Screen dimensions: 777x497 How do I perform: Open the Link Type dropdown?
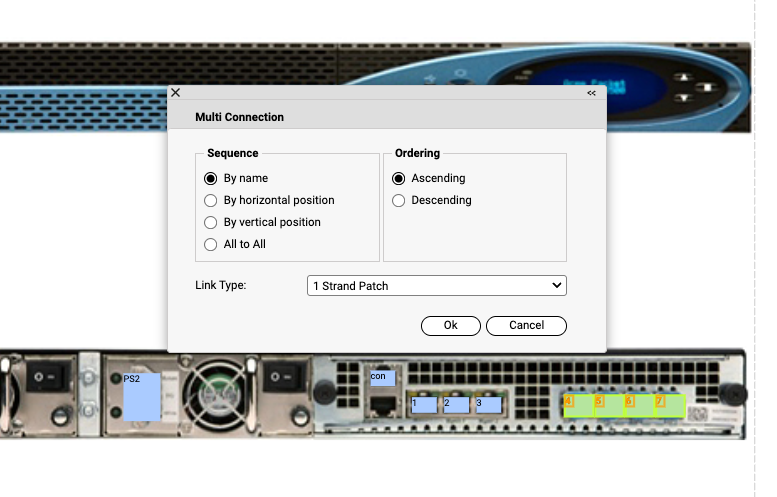coord(436,286)
